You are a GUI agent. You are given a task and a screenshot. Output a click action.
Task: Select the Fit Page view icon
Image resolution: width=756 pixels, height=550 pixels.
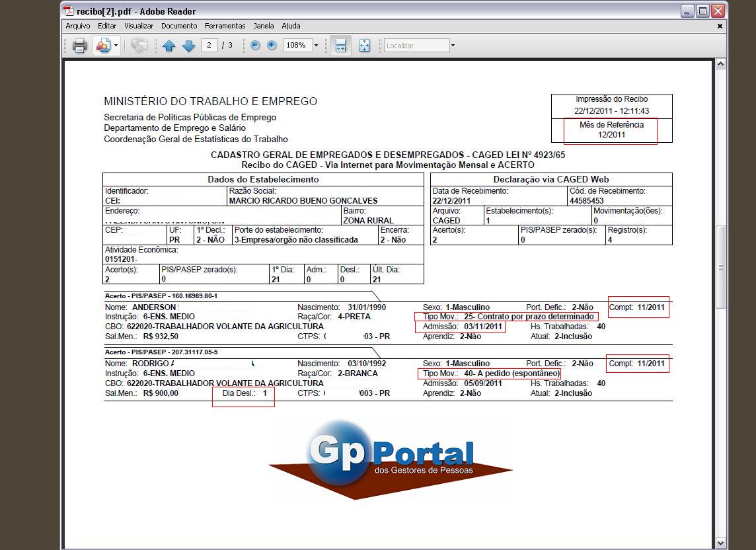365,45
